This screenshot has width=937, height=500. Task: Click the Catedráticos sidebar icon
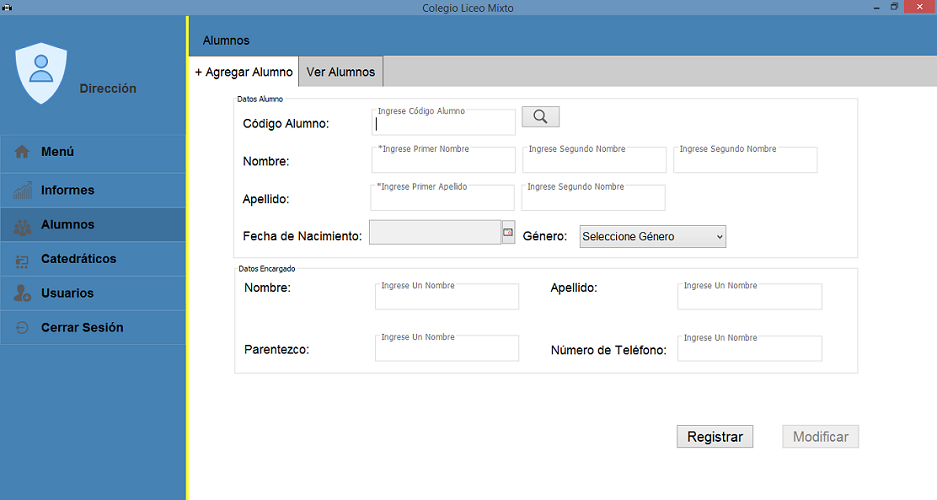coord(22,260)
